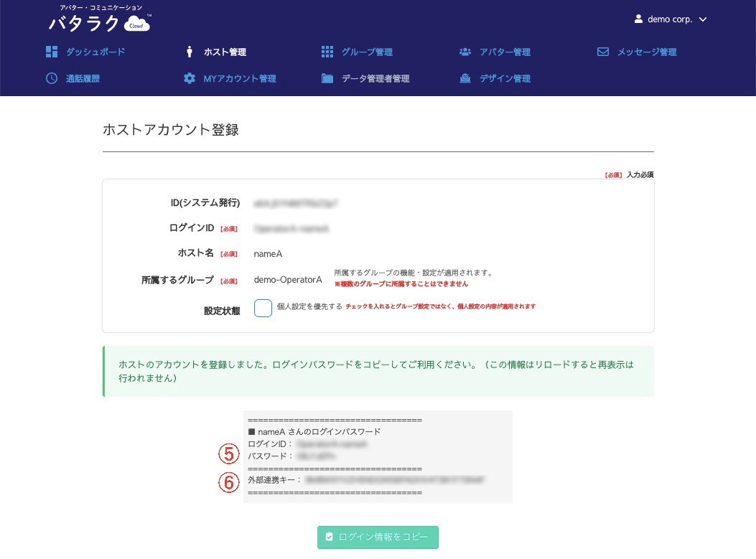Open the グループ管理 menu item
The height and width of the screenshot is (559, 756).
click(366, 52)
